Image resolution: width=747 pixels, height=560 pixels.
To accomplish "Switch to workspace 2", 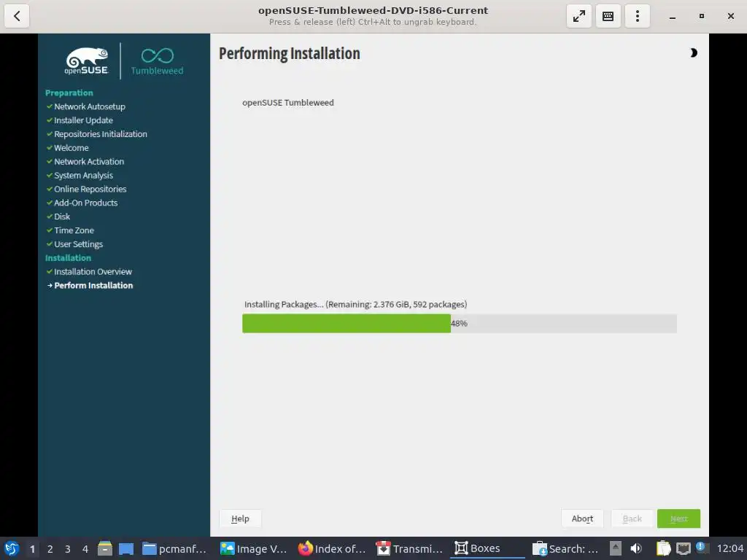I will [x=50, y=549].
